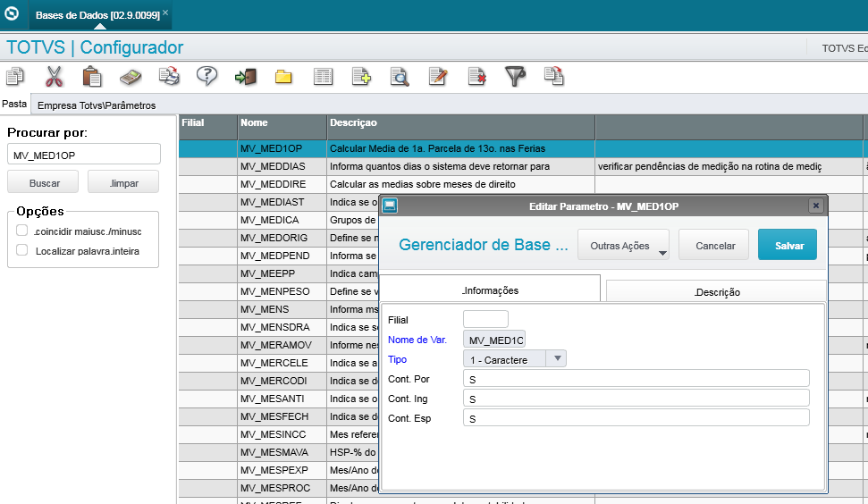This screenshot has width=868, height=504.
Task: Select the MV_MENPESO row
Action: [x=279, y=291]
